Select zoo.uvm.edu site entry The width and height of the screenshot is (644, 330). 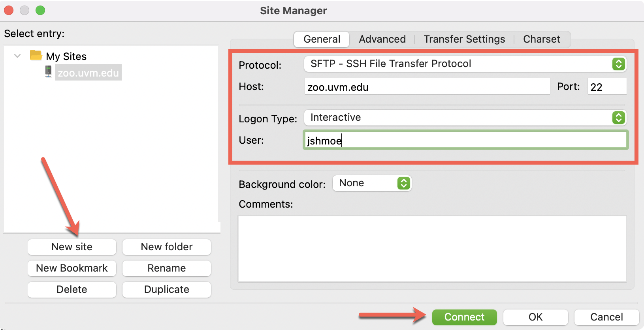click(x=88, y=73)
